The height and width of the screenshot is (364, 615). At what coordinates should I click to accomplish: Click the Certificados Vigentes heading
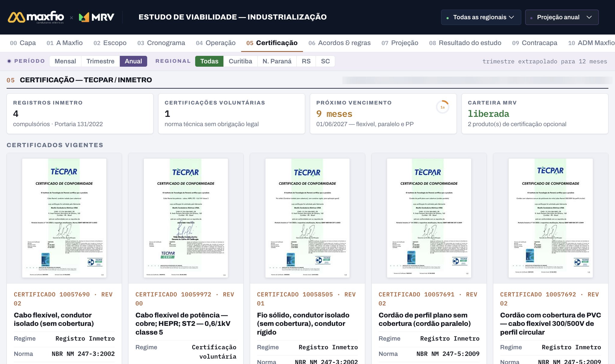(55, 145)
